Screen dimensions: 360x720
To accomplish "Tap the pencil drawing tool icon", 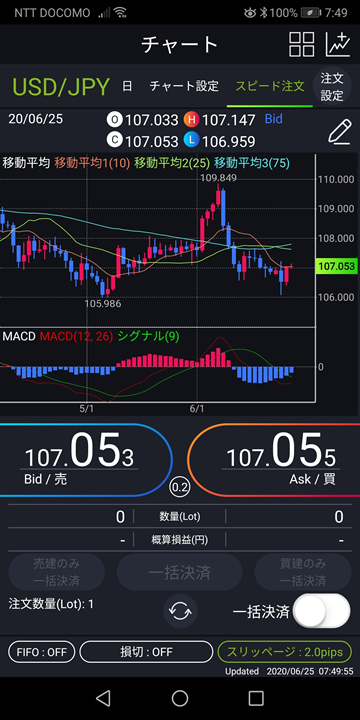I will (x=340, y=132).
